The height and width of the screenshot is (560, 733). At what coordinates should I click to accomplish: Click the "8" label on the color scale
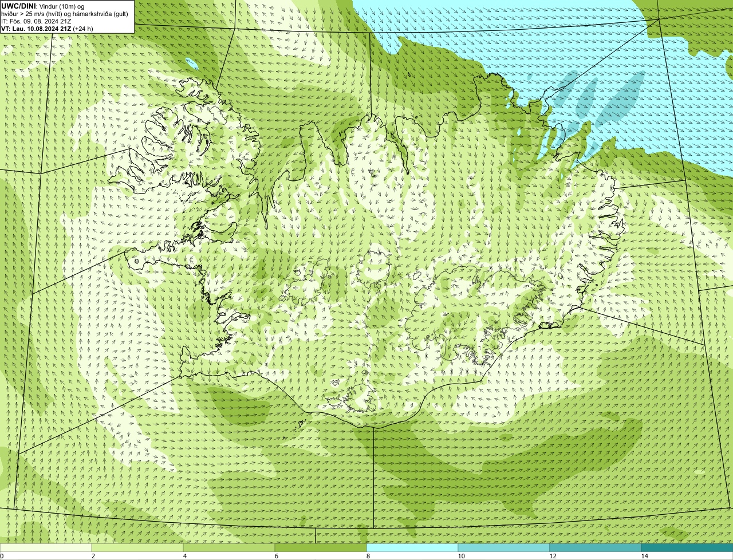pos(368,556)
